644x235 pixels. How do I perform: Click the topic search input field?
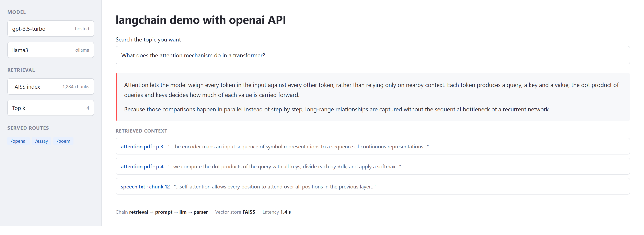[372, 55]
